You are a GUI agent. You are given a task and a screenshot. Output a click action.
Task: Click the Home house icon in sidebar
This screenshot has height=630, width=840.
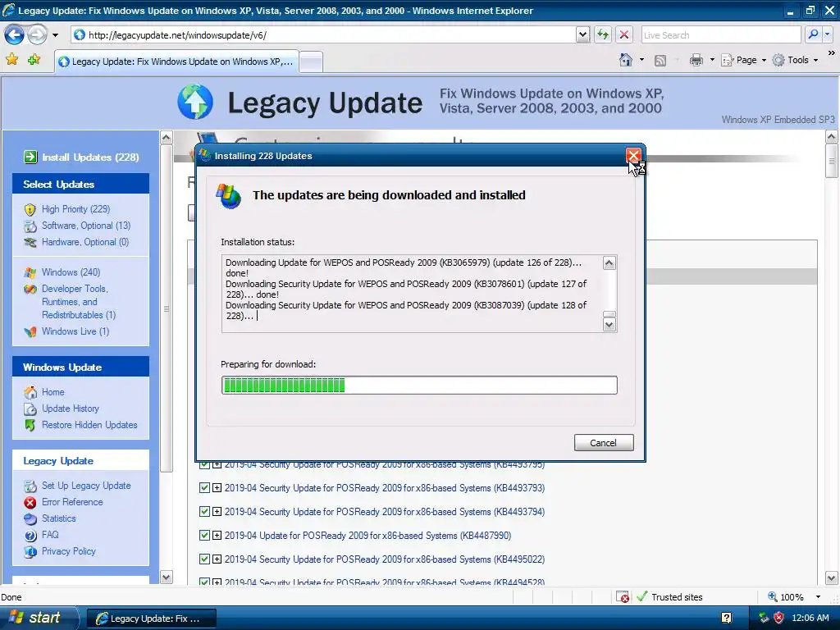point(30,392)
